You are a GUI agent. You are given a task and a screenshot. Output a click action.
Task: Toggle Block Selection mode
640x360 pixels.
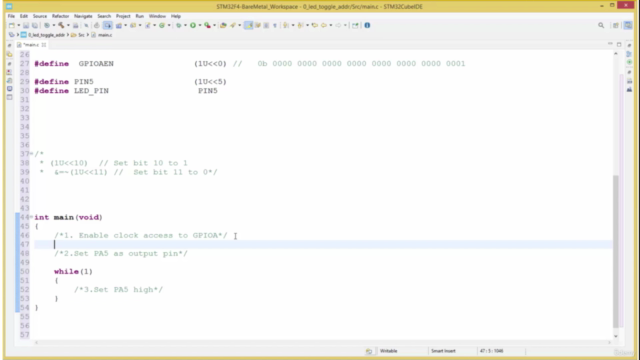[x=266, y=25]
